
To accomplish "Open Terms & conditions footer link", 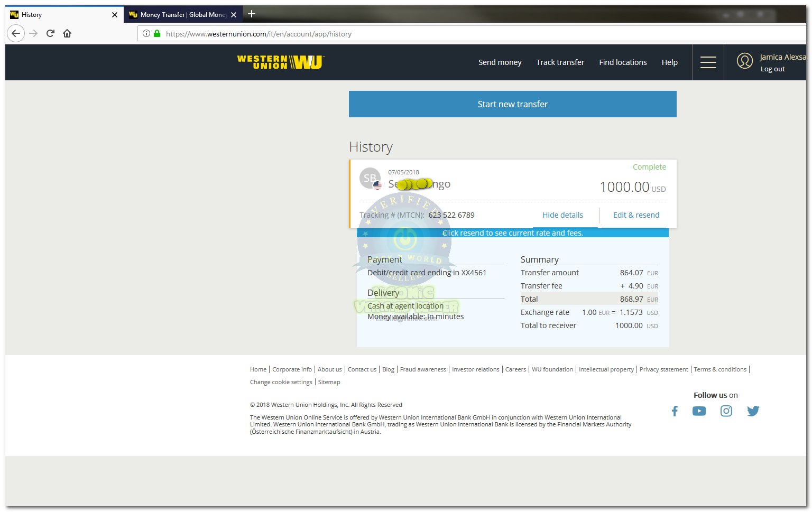I will tap(720, 369).
